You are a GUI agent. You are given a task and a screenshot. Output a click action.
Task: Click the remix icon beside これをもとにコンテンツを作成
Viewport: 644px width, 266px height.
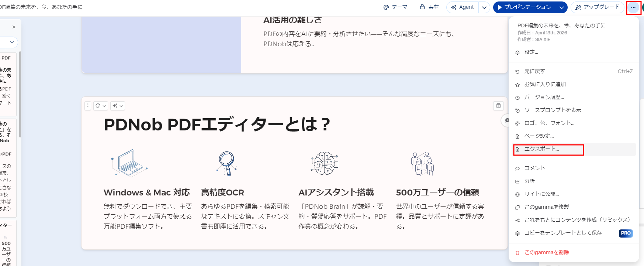pos(517,220)
